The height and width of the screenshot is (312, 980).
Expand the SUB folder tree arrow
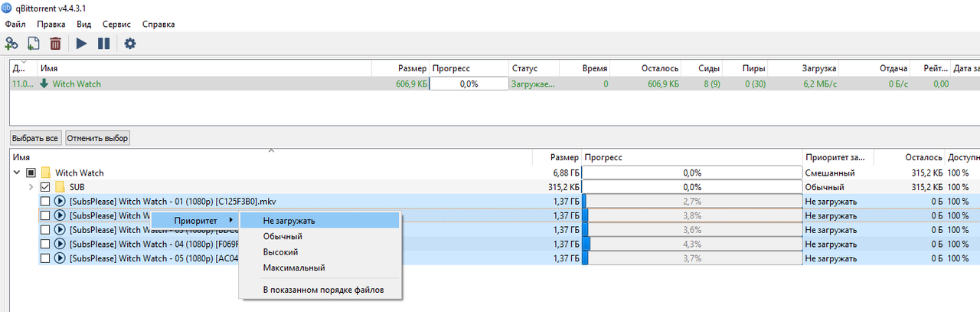click(31, 187)
